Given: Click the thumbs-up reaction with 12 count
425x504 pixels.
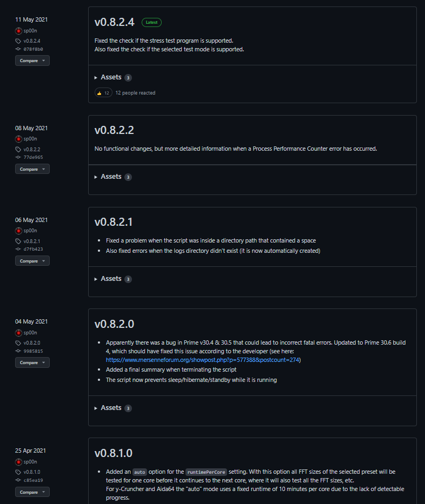Looking at the screenshot, I should (103, 93).
